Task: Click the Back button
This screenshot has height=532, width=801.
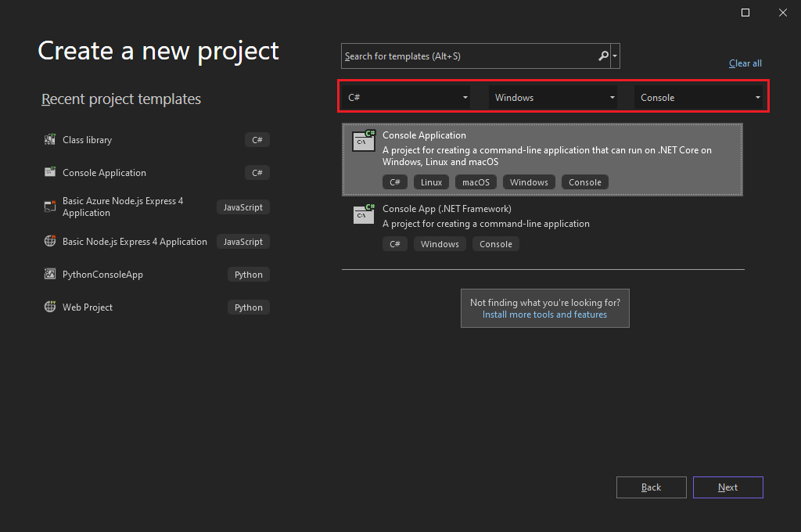Action: coord(651,487)
